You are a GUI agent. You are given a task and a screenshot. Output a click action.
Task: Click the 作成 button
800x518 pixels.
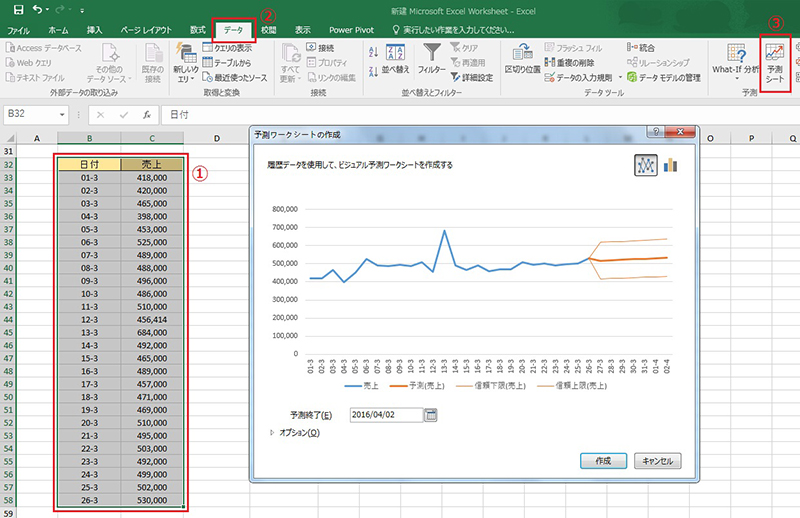tap(603, 461)
